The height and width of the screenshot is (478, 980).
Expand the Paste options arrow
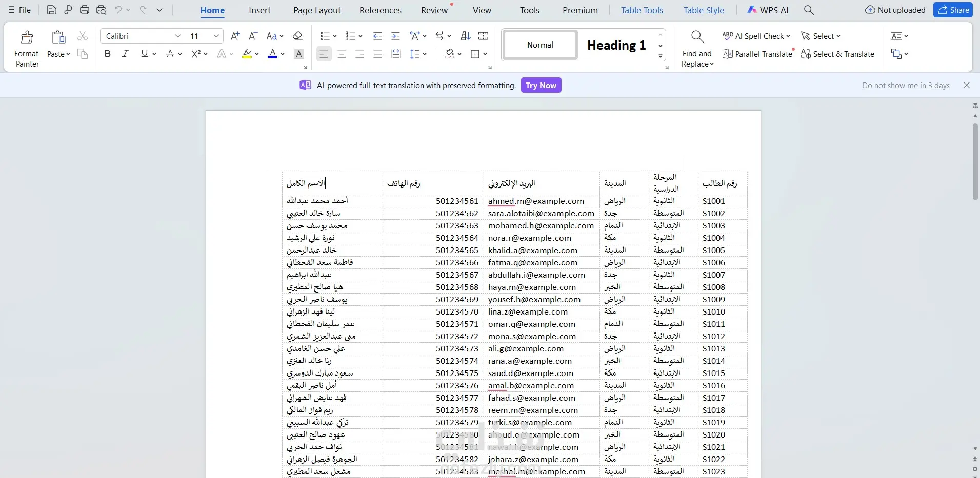pyautogui.click(x=68, y=54)
